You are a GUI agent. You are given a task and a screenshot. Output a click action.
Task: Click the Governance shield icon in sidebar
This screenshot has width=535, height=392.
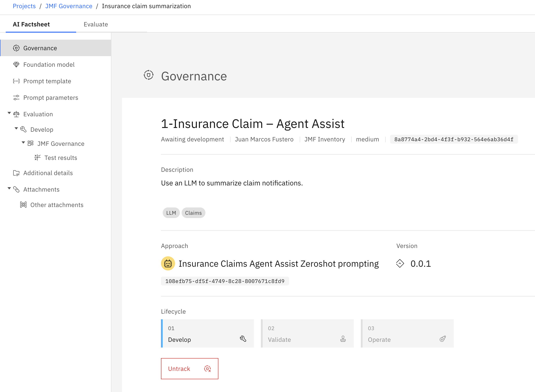pos(16,48)
